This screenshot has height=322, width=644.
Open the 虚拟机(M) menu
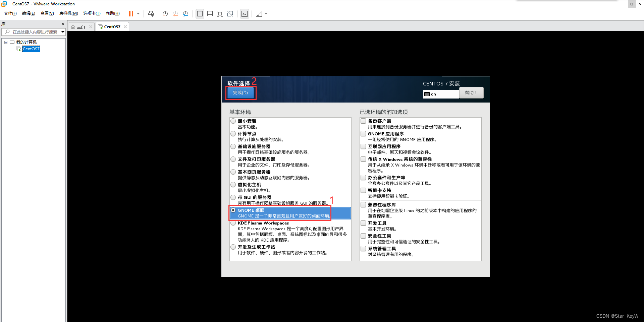[68, 13]
